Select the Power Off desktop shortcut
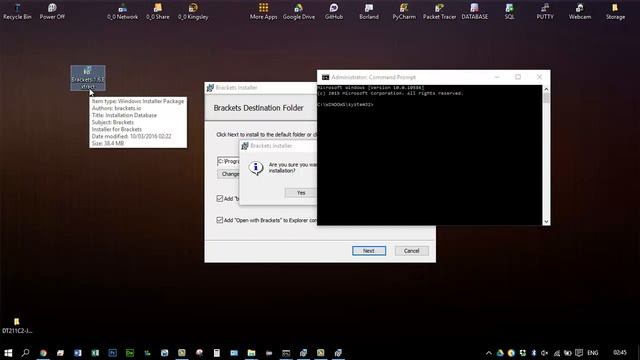Image resolution: width=640 pixels, height=360 pixels. pos(52,11)
